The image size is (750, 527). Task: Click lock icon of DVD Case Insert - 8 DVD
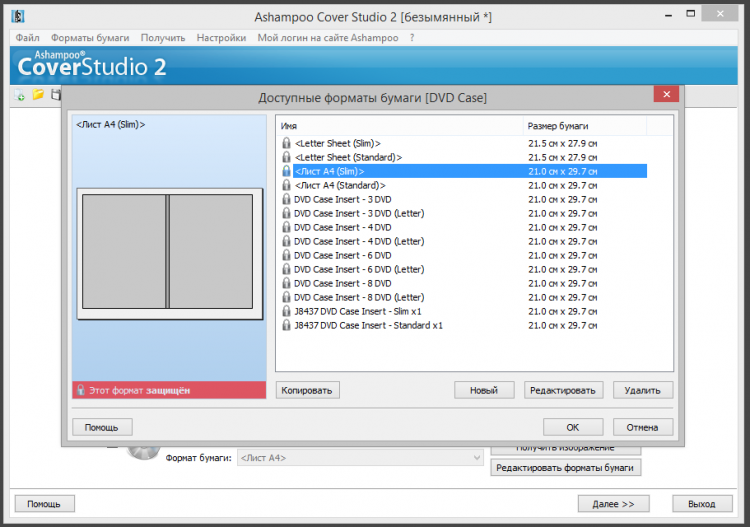click(x=286, y=283)
